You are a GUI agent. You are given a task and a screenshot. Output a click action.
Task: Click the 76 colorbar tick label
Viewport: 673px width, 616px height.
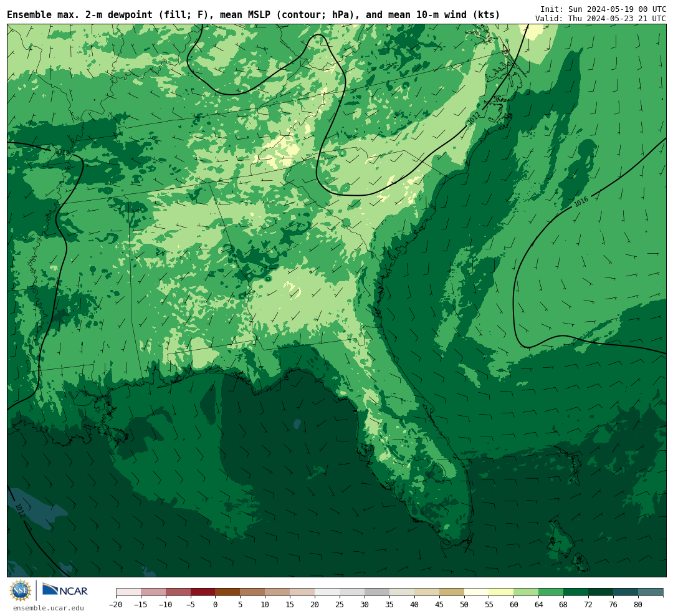click(x=613, y=604)
